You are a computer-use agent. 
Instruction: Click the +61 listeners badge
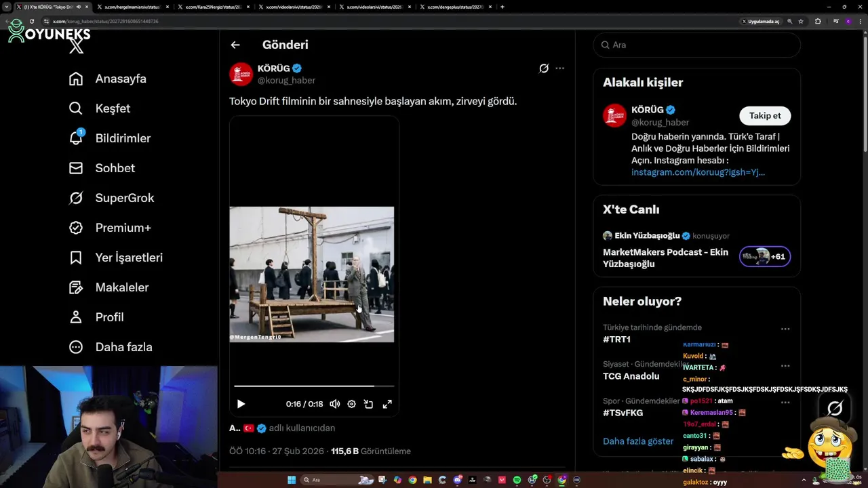pos(765,256)
